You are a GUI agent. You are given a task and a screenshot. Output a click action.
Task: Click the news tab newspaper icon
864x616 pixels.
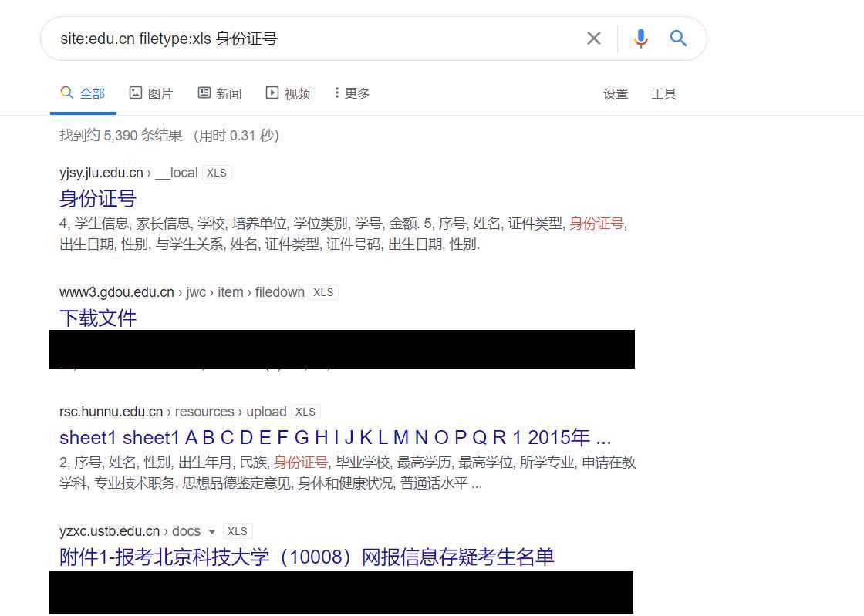click(204, 93)
